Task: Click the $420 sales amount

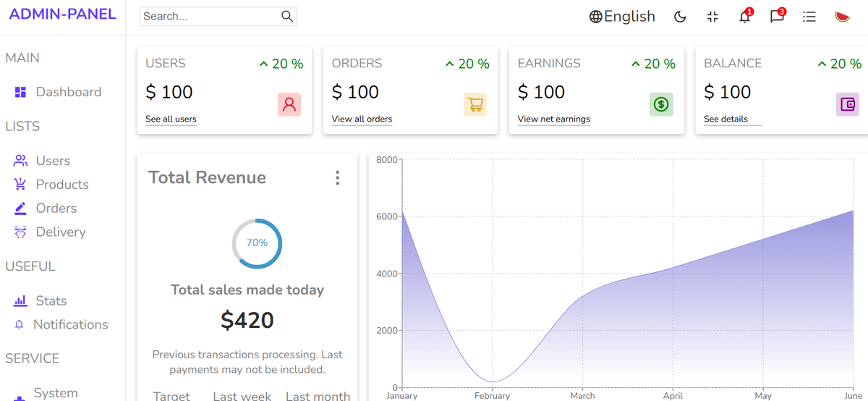Action: point(247,320)
